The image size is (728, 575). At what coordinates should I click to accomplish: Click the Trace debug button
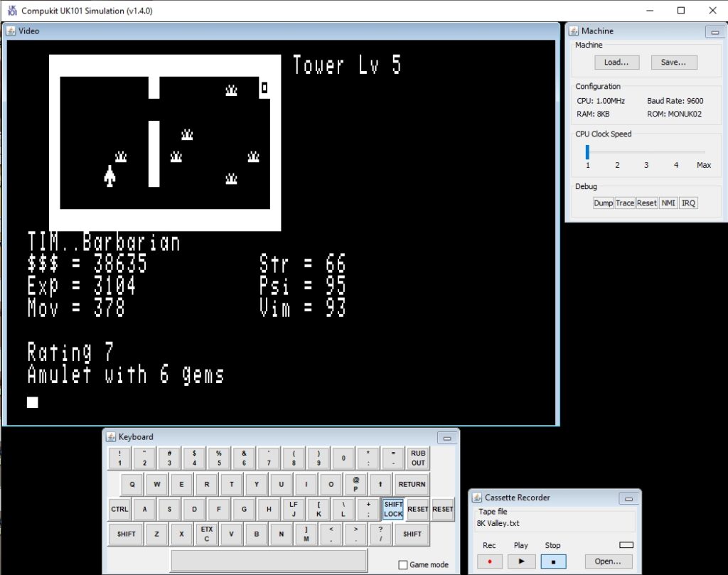(x=624, y=203)
